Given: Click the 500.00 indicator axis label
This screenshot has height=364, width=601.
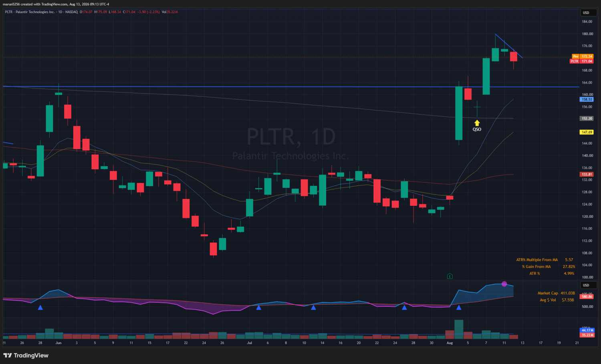Looking at the screenshot, I should coord(587,307).
